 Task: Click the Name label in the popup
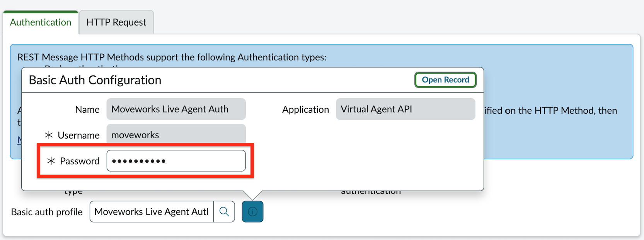click(x=87, y=110)
